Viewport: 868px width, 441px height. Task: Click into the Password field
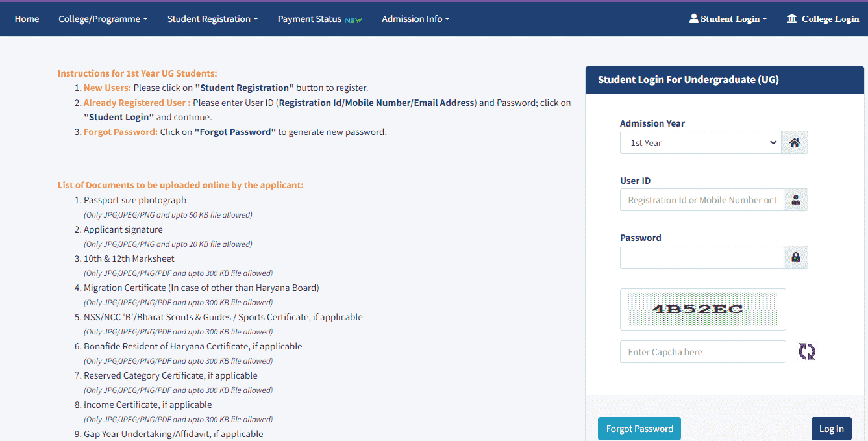pos(702,257)
